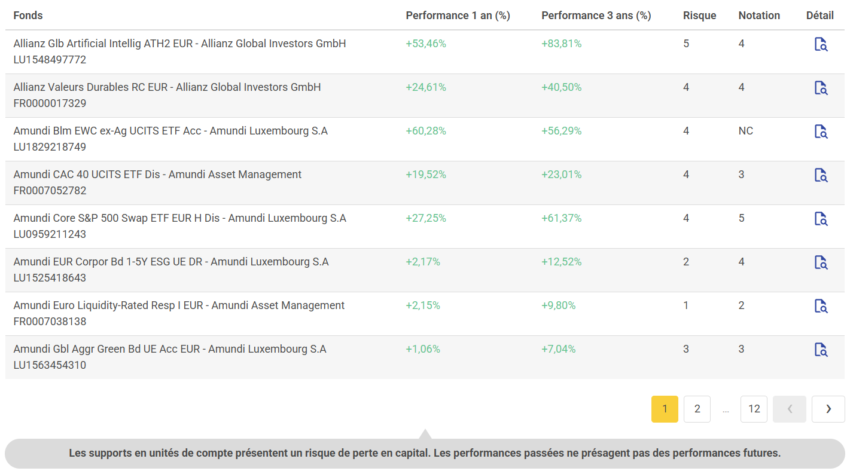View details of Amundi Core S&P 500 Swap
The image size is (850, 474).
pyautogui.click(x=820, y=219)
